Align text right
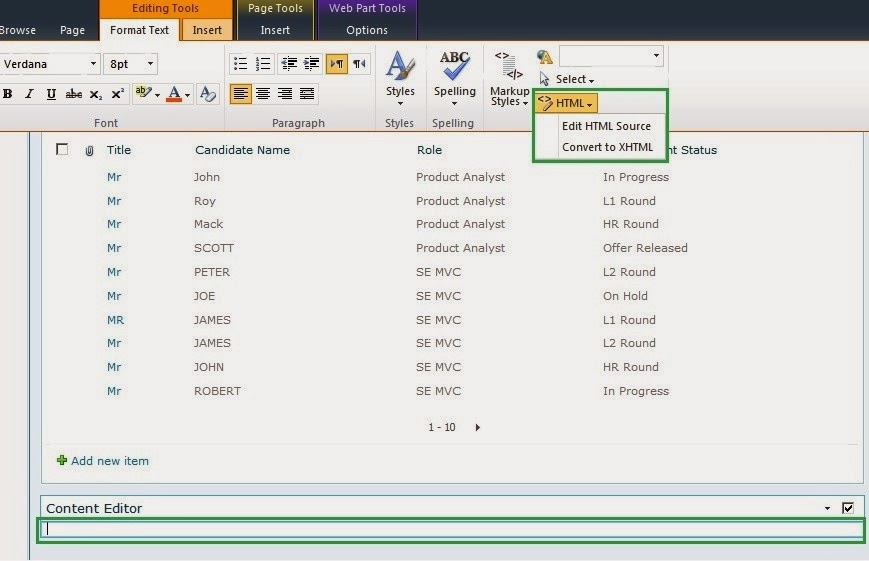 point(285,94)
